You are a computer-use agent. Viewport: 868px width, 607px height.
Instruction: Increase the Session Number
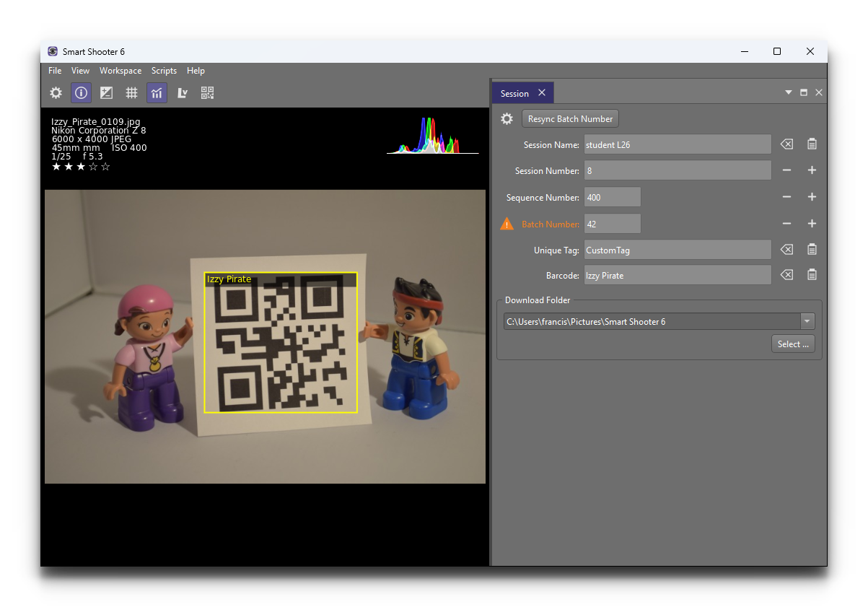pyautogui.click(x=812, y=170)
